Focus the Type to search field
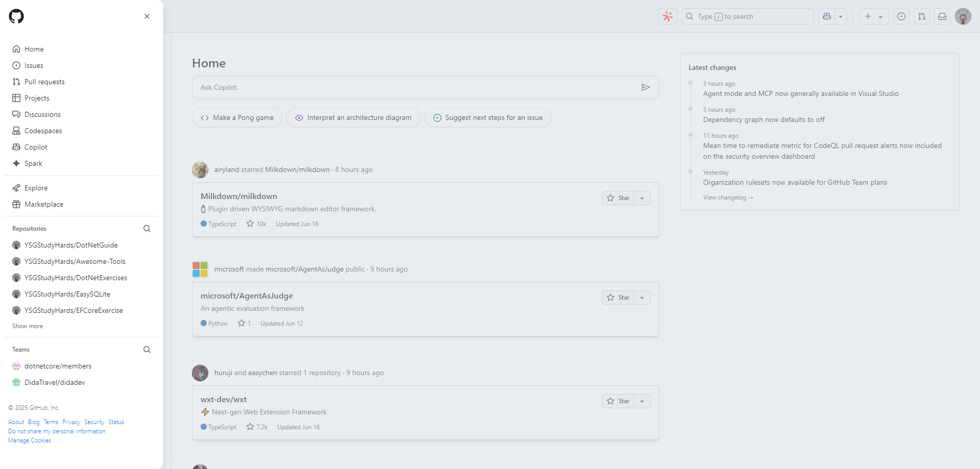Image resolution: width=980 pixels, height=469 pixels. click(748, 16)
